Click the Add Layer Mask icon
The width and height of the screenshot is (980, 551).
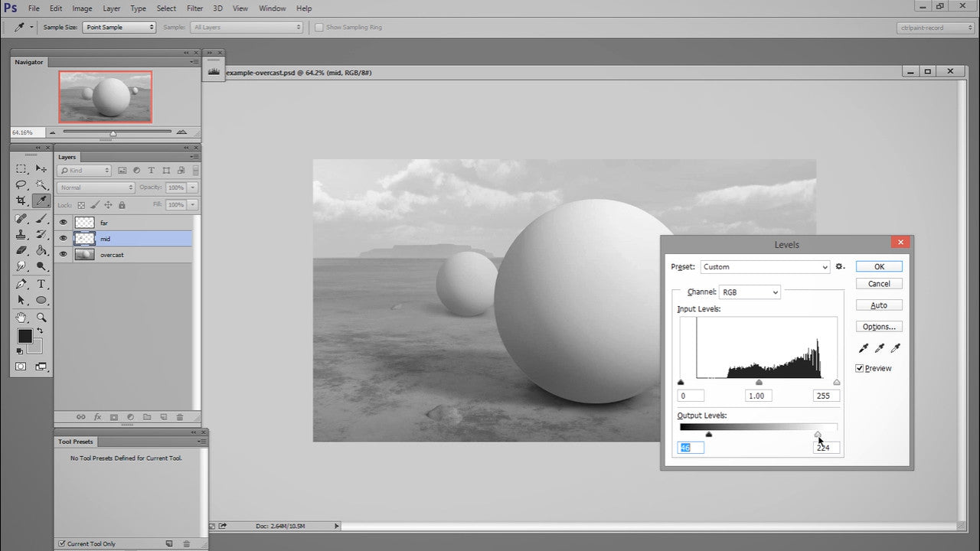[x=116, y=417]
